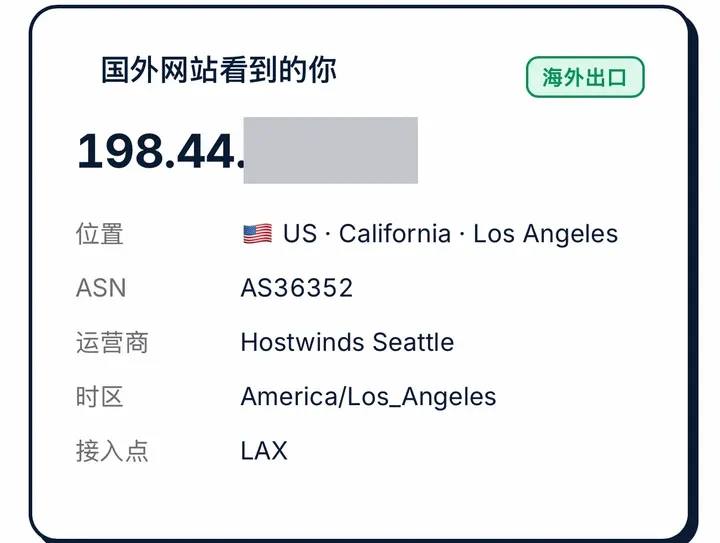This screenshot has height=543, width=720.
Task: Click the 海外出口 green badge
Action: (x=585, y=77)
